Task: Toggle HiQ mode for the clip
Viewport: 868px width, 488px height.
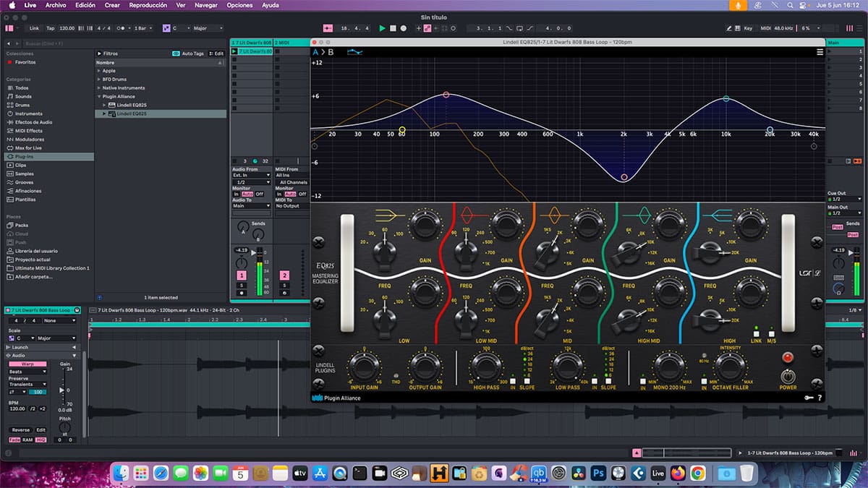Action: [41, 439]
